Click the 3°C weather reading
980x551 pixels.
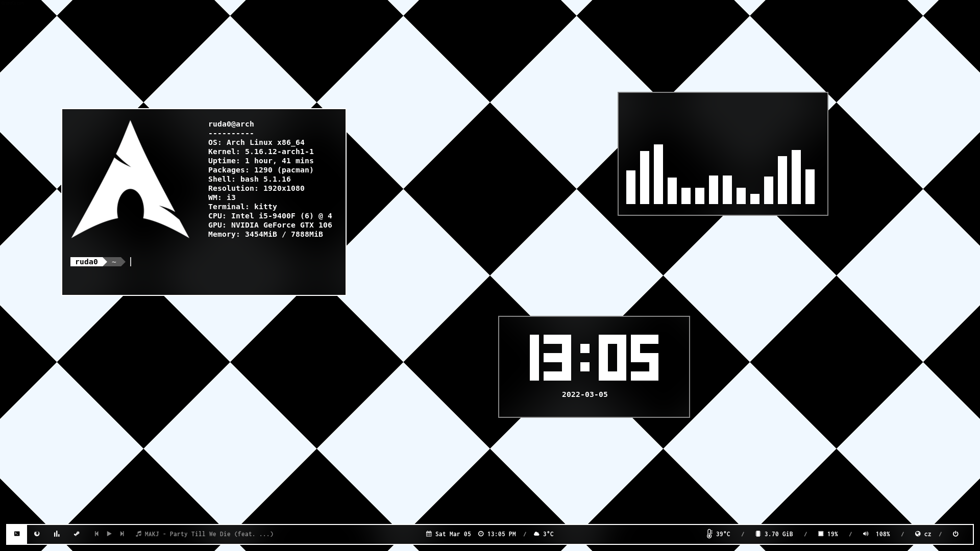tap(548, 534)
